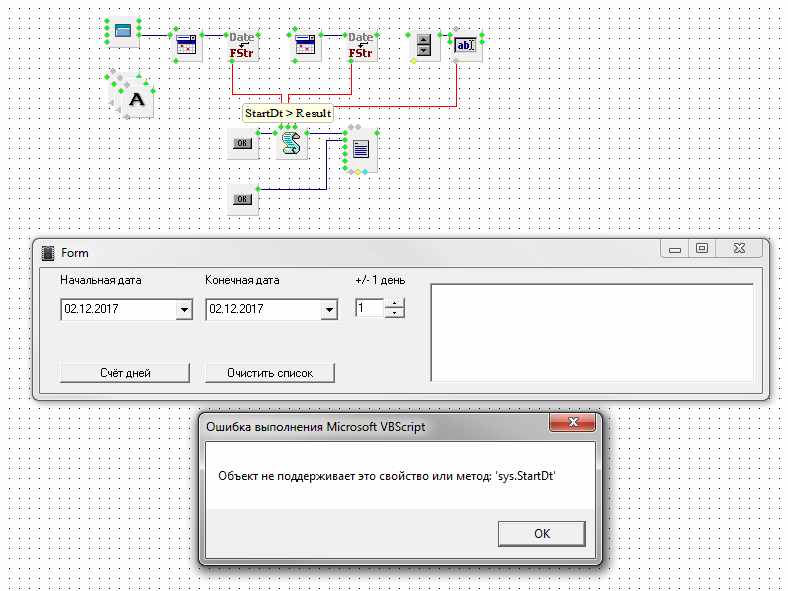Select the second DatePicker component icon
This screenshot has height=591, width=788.
tap(305, 46)
